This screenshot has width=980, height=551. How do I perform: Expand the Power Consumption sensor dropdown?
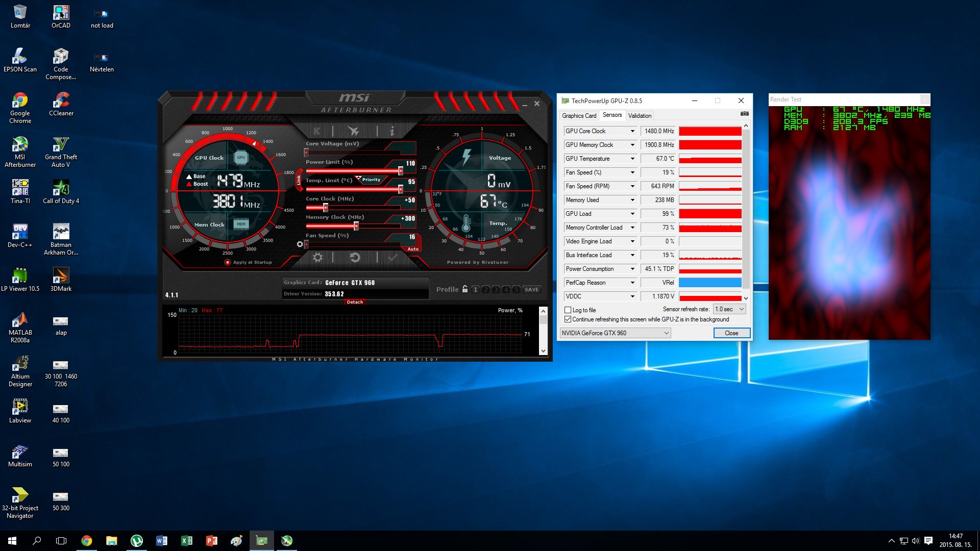point(632,269)
